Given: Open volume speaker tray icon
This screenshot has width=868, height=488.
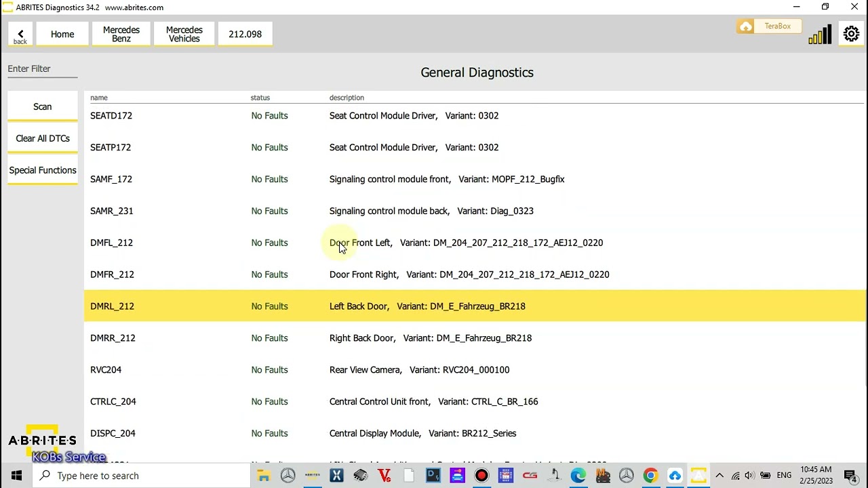Looking at the screenshot, I should pyautogui.click(x=749, y=476).
